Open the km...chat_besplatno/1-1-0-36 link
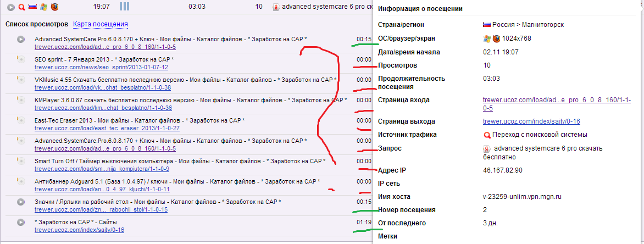The width and height of the screenshot is (644, 244). pyautogui.click(x=103, y=108)
